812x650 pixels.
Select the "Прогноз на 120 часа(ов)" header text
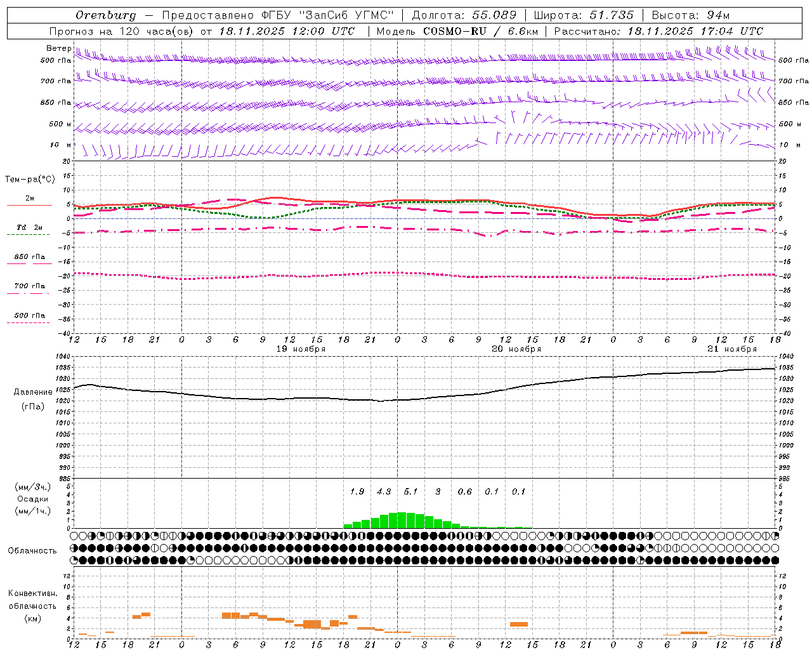click(122, 31)
